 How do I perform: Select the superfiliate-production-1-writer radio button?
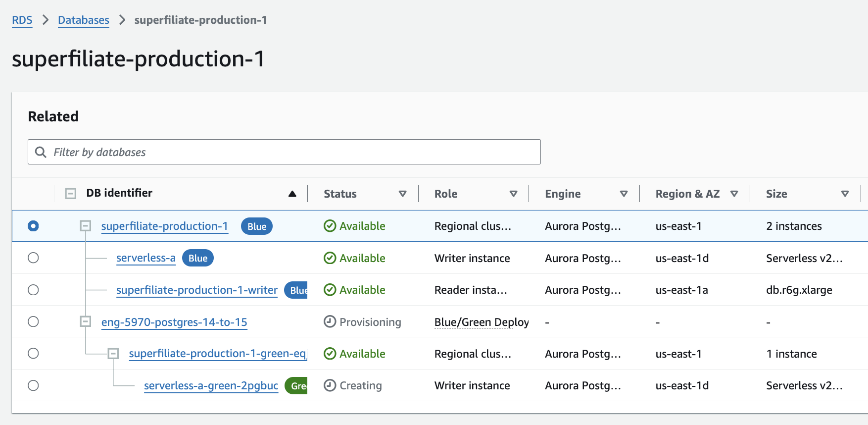coord(33,290)
